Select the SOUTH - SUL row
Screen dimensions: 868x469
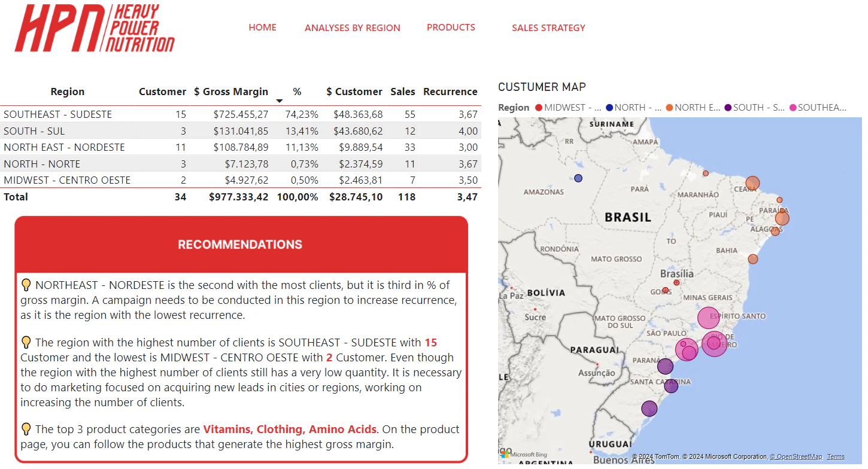pos(241,131)
